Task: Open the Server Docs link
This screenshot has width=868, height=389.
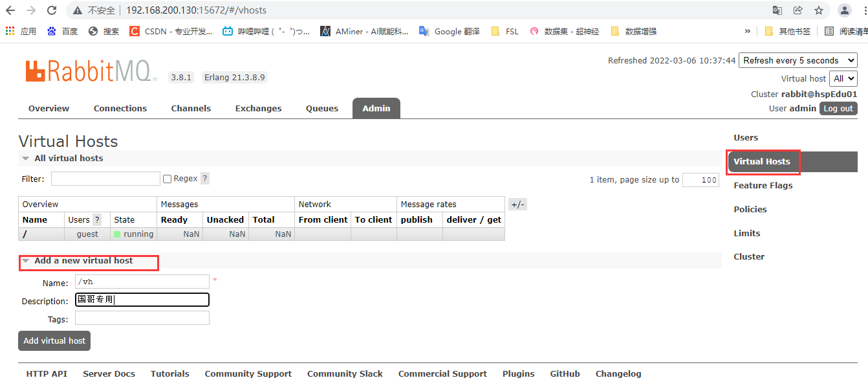Action: (109, 373)
